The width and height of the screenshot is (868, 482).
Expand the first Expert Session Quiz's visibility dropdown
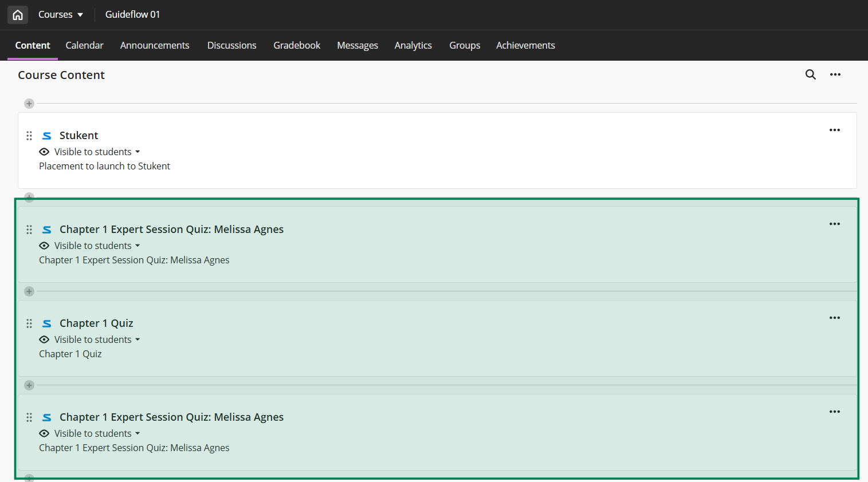click(137, 246)
